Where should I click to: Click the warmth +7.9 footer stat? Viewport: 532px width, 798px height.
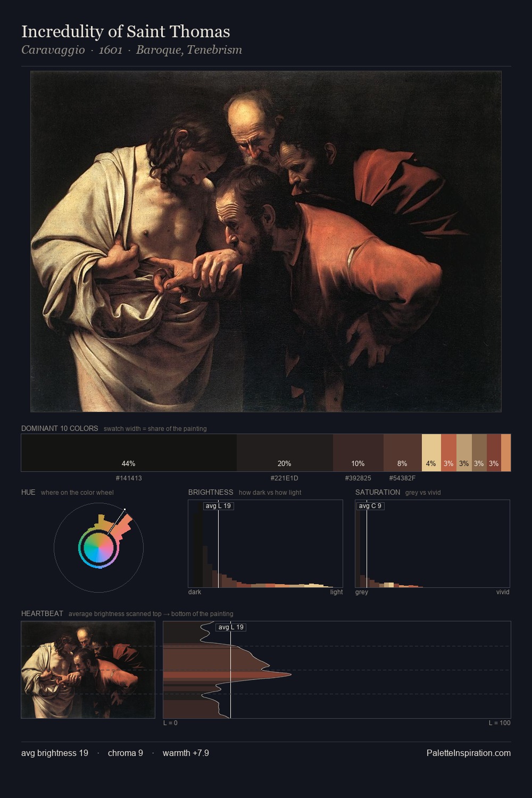[x=186, y=753]
